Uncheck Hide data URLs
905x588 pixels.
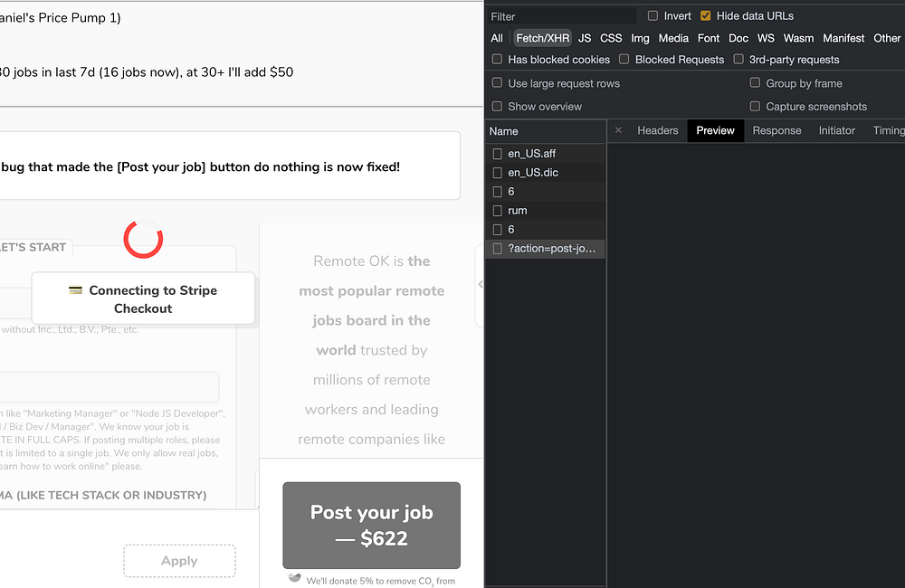tap(705, 15)
